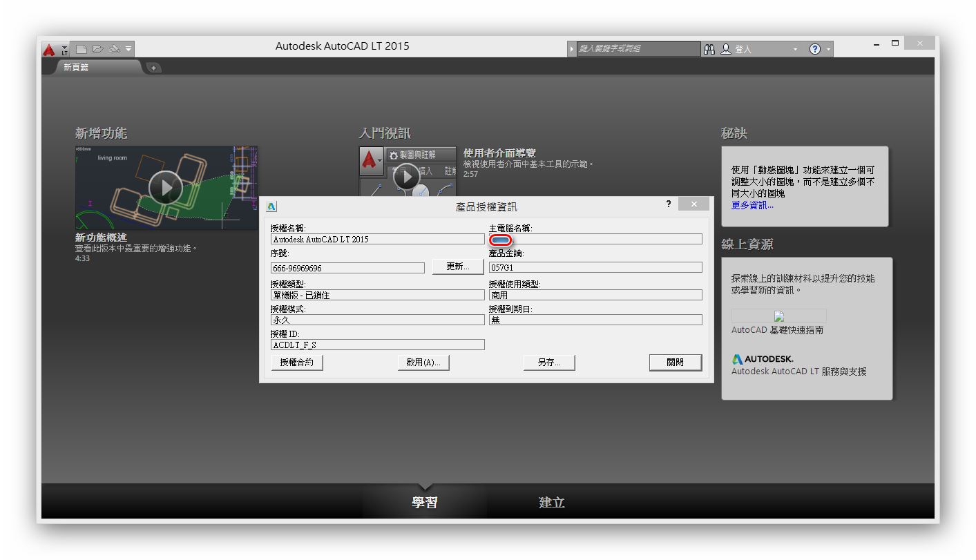Expand the search box arrow at left
The image size is (976, 560).
click(571, 49)
